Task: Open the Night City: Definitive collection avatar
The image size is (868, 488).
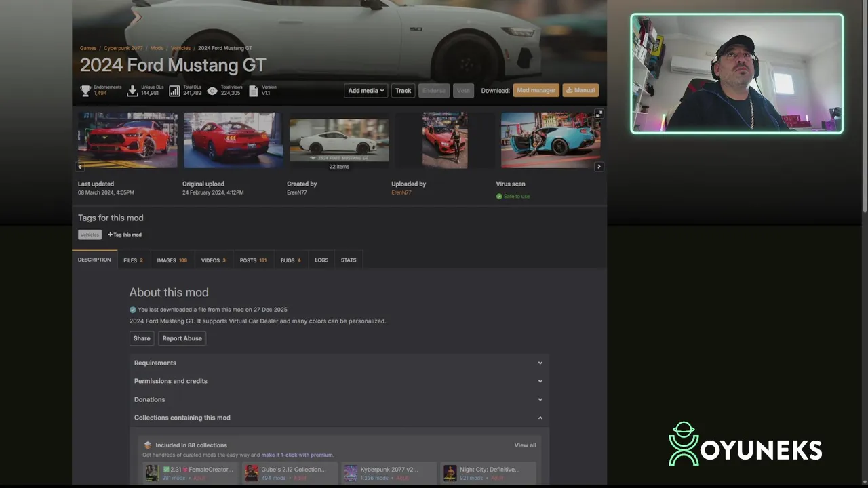Action: (450, 472)
